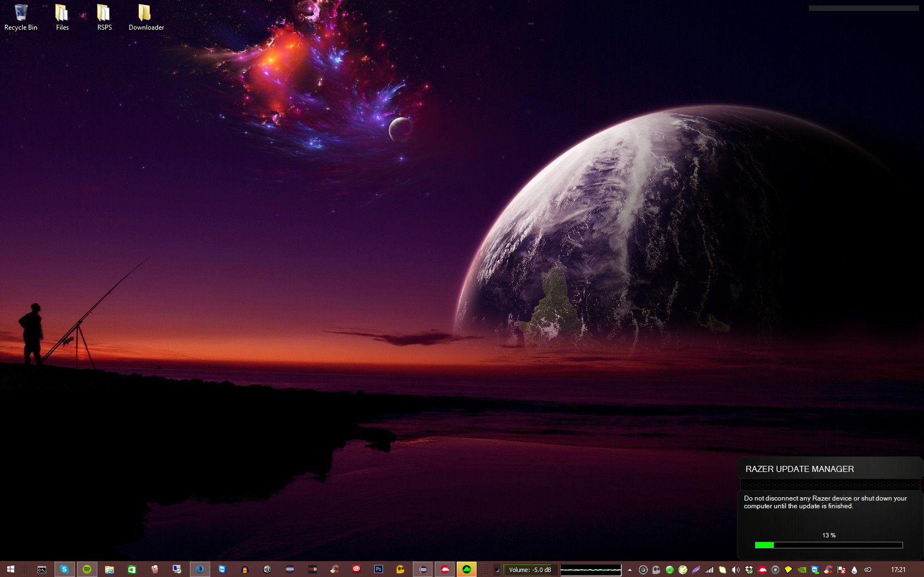Switch to Skype in the taskbar
The height and width of the screenshot is (577, 924).
[64, 569]
